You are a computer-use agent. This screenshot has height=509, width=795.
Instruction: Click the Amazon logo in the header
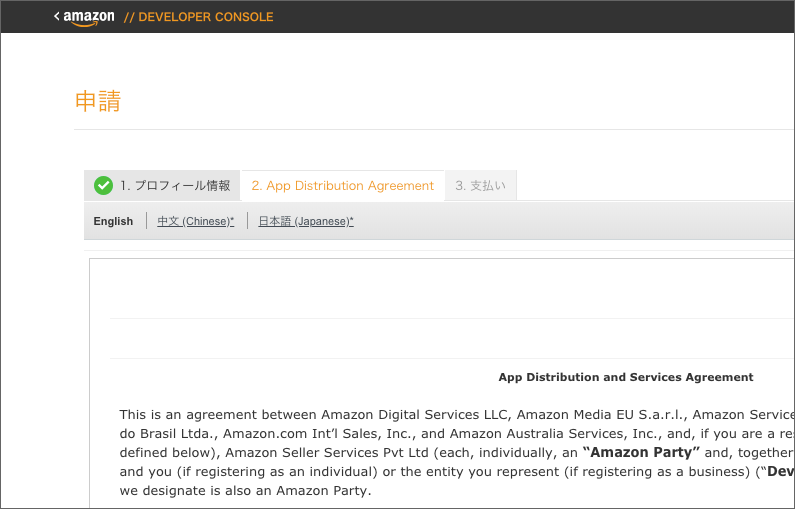[x=89, y=17]
